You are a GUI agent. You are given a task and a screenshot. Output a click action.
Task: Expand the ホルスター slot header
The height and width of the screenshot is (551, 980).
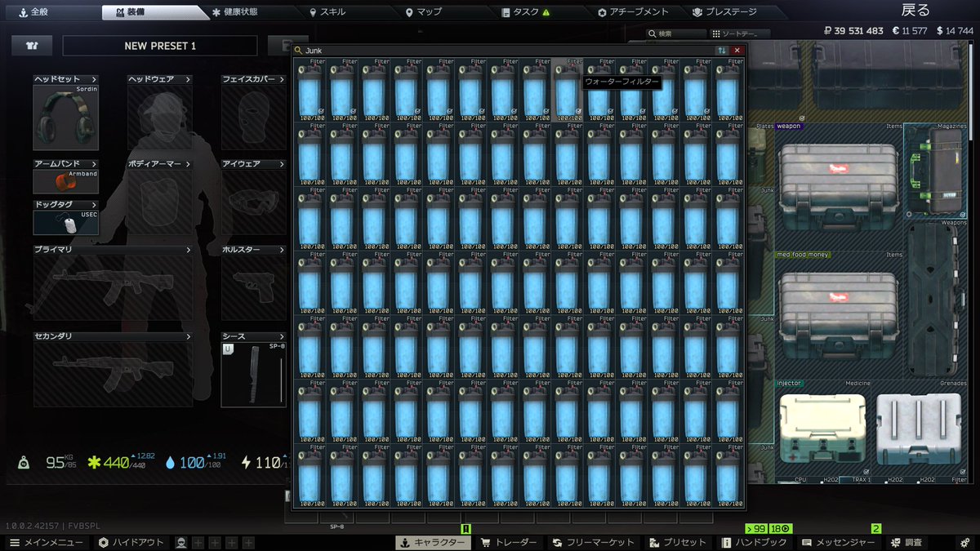coord(254,250)
